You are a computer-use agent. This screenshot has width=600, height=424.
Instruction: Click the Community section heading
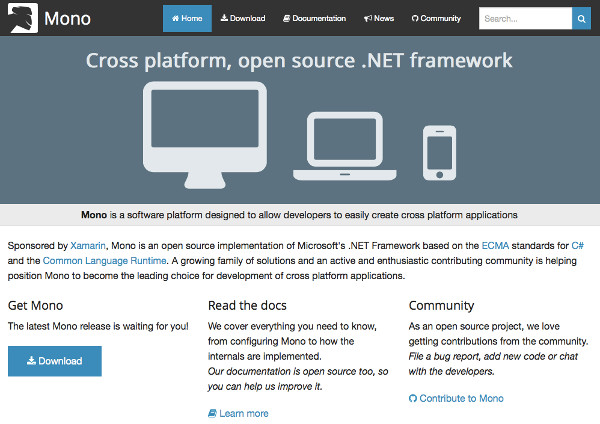click(441, 305)
